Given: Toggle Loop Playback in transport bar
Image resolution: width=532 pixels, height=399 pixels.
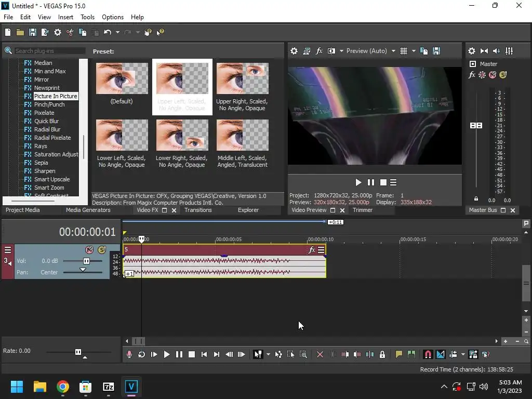Looking at the screenshot, I should pos(141,354).
